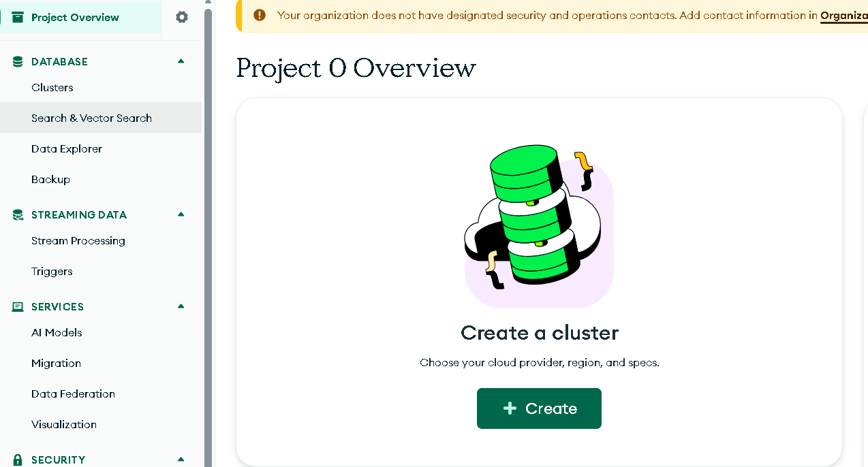868x467 pixels.
Task: Click the SECURITY section heading
Action: (58, 460)
